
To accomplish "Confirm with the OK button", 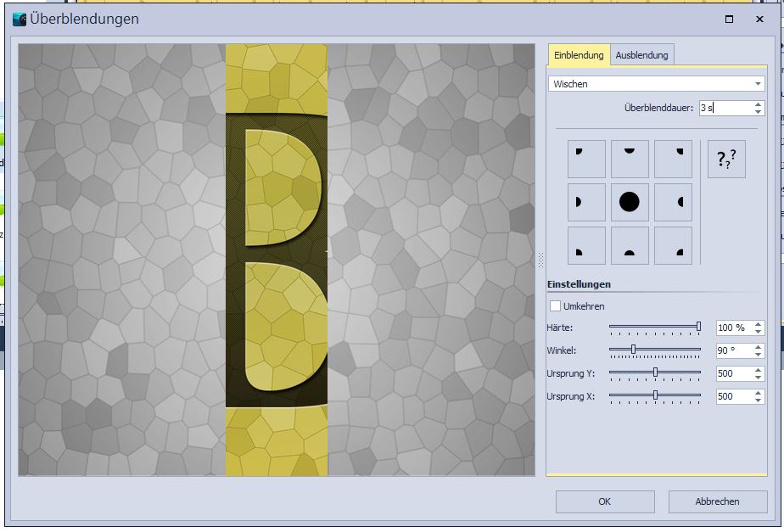I will click(x=604, y=501).
